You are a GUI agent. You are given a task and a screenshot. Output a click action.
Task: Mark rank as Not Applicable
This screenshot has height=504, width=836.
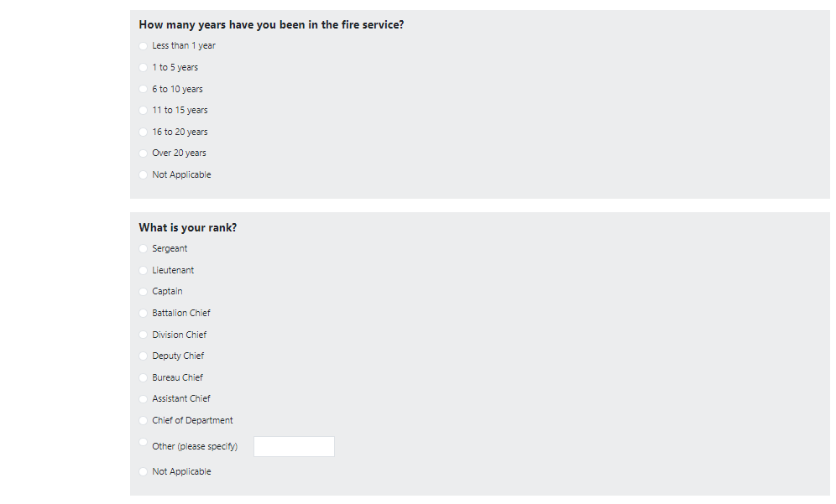[x=144, y=471]
